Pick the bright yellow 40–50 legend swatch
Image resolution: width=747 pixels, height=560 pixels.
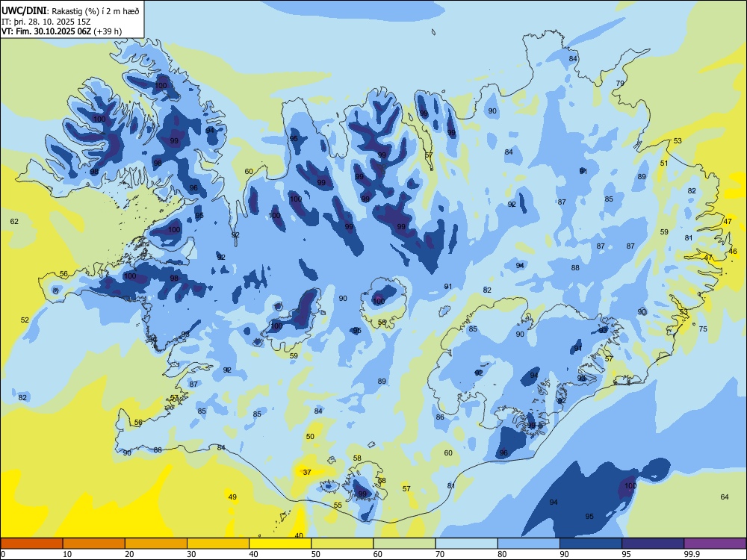280,544
